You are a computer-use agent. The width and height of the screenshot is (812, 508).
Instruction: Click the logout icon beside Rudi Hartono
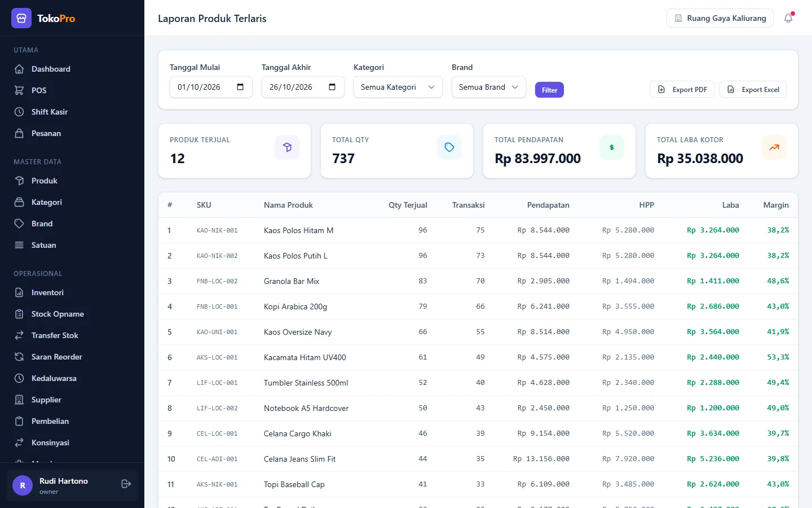coord(126,484)
